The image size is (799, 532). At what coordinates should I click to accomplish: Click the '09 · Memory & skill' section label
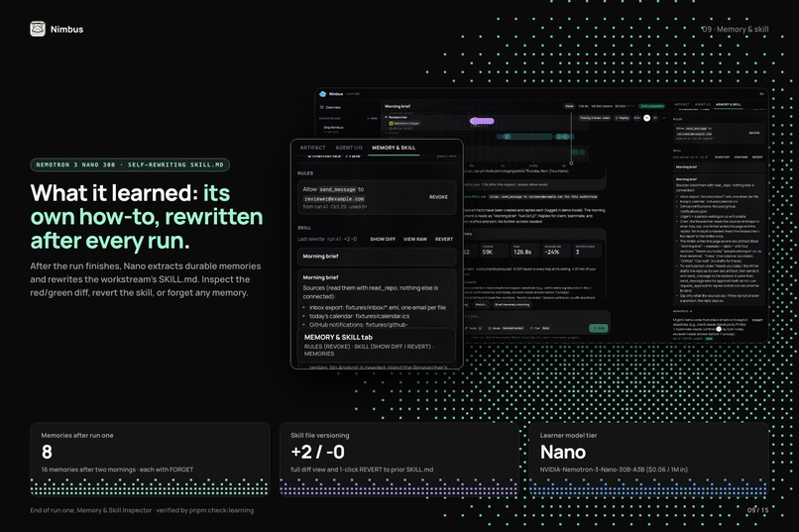click(x=735, y=30)
